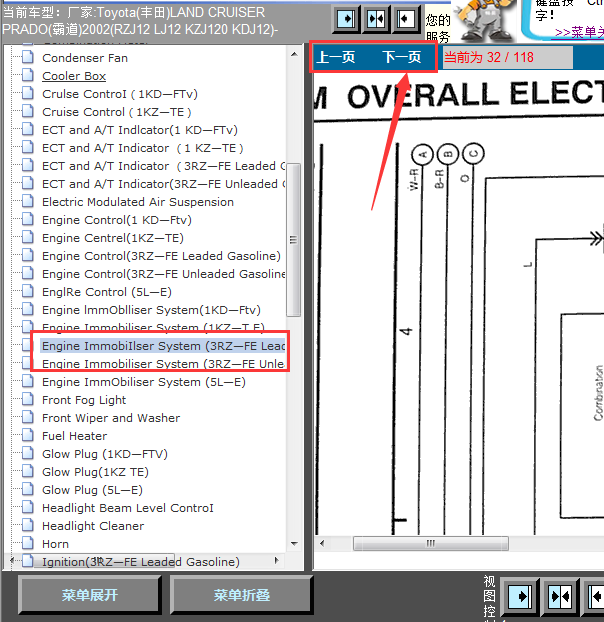The height and width of the screenshot is (622, 604).
Task: Click the collapse-left view button in top toolbar
Action: [x=406, y=19]
